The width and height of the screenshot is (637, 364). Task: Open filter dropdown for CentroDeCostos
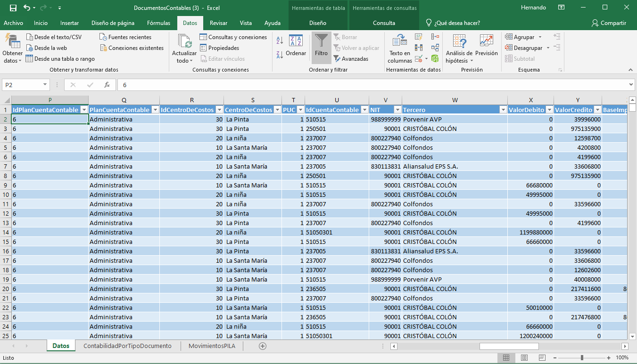[277, 110]
